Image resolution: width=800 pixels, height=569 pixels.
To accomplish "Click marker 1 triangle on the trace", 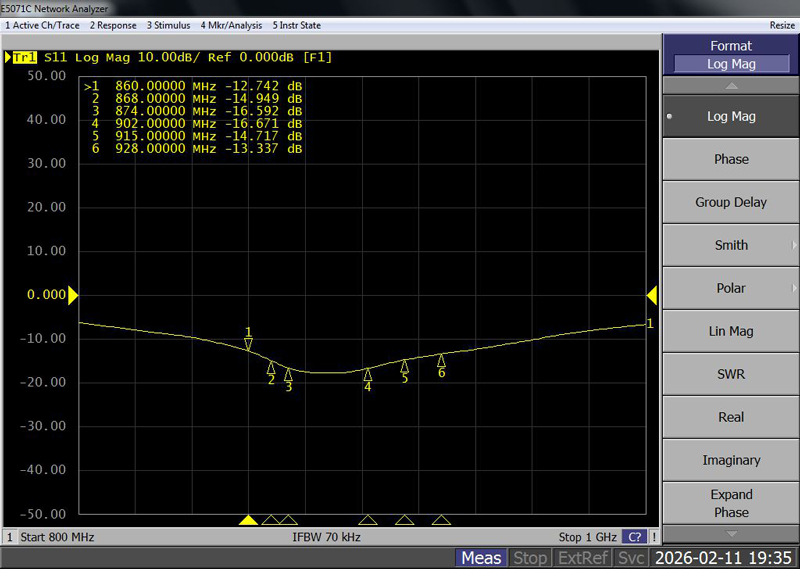I will [249, 344].
